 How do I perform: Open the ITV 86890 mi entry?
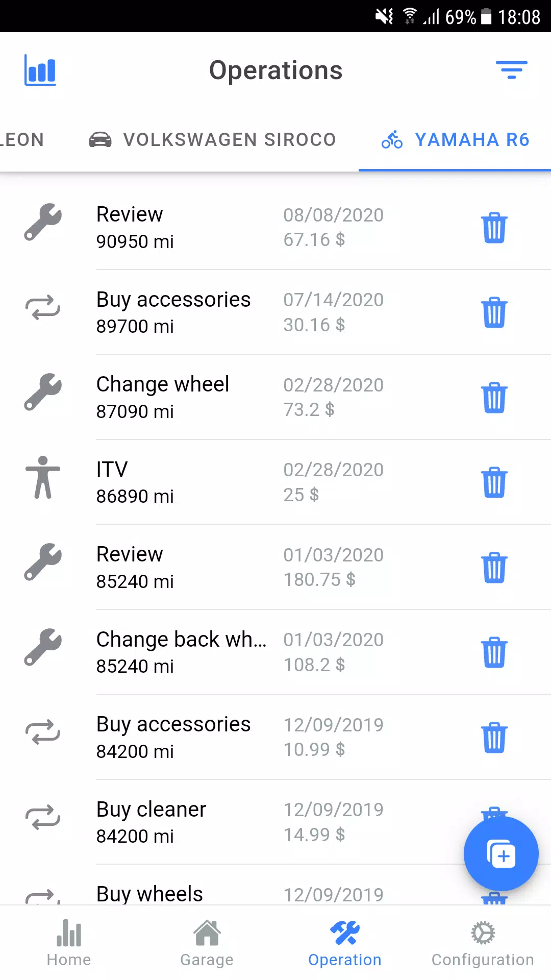coord(275,482)
